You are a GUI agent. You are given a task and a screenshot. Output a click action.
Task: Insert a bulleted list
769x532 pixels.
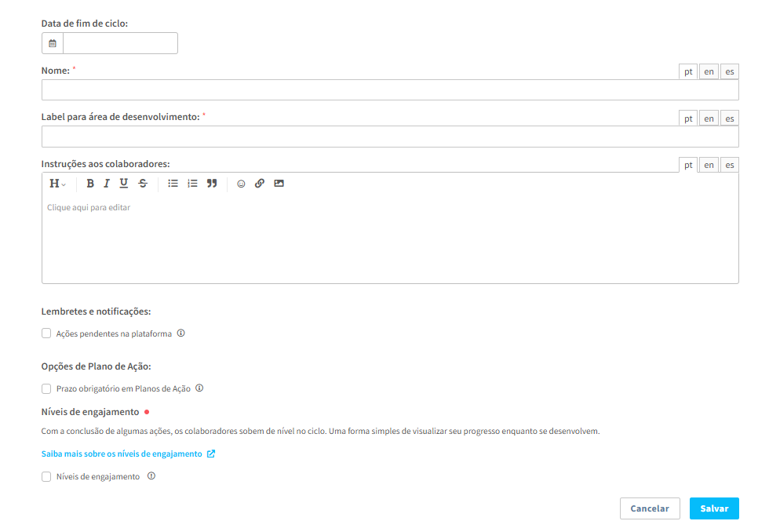pyautogui.click(x=173, y=184)
